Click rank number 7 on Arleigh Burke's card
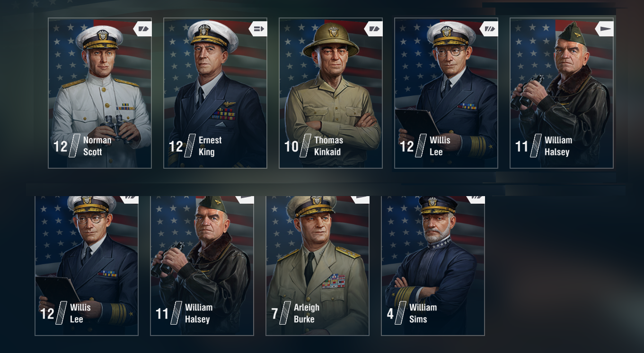This screenshot has height=353, width=644. coord(274,314)
